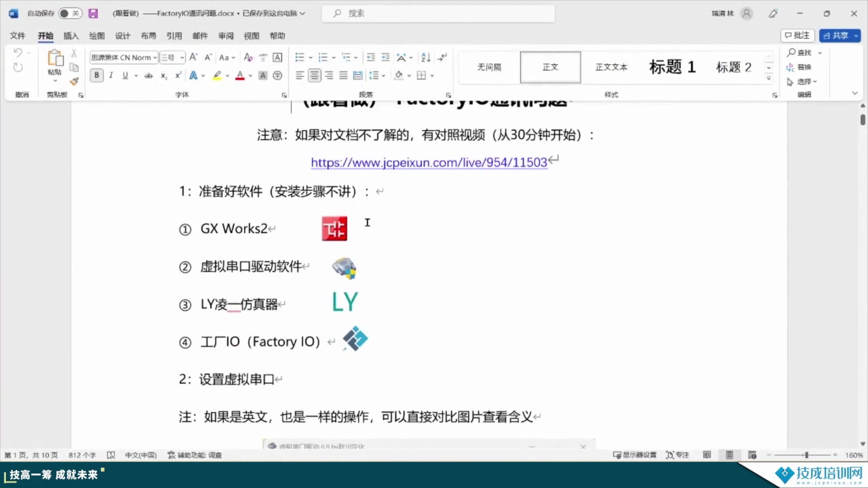The image size is (868, 488).
Task: Open the Change Case dropdown
Action: point(227,57)
